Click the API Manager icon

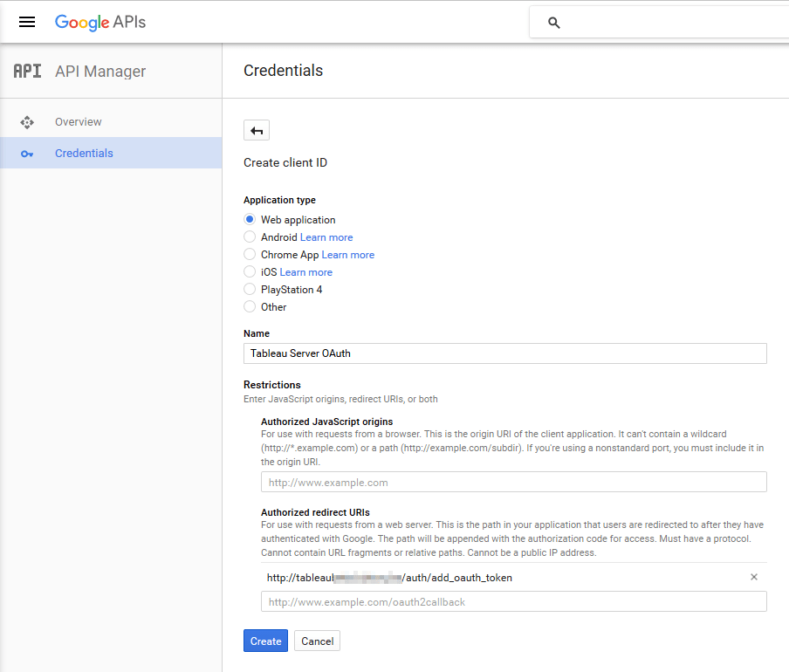27,72
